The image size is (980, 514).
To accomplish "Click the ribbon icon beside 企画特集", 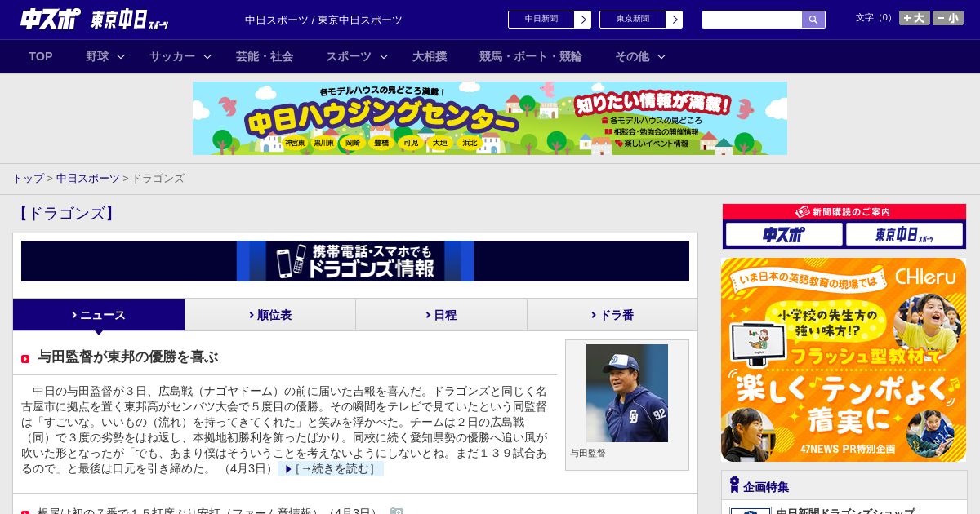I will 734,485.
